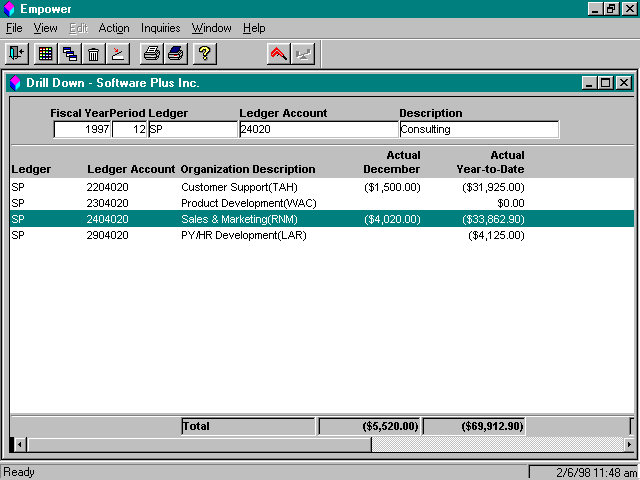Screen dimensions: 640x480
Task: Open help with yellow question mark icon
Action: 204,53
